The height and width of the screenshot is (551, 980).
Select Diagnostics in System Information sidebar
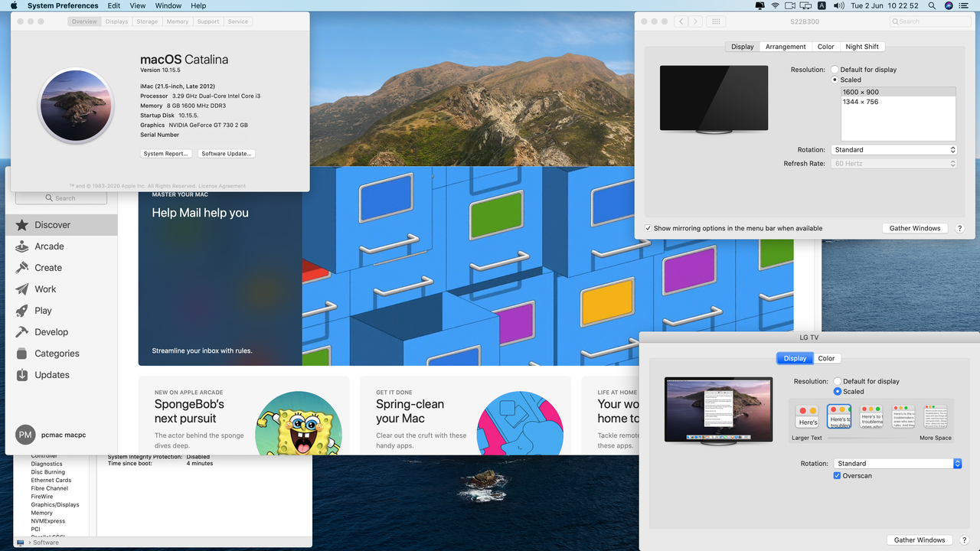47,464
